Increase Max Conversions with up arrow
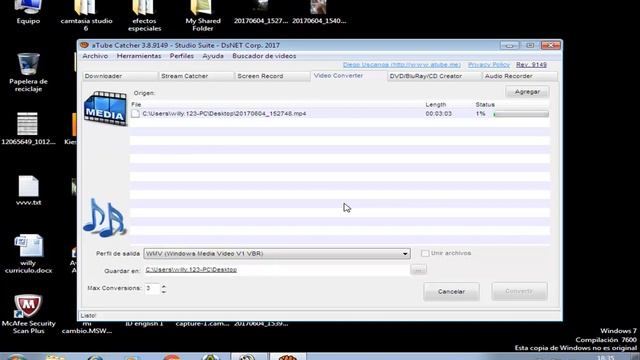This screenshot has width=640, height=360. 164,286
